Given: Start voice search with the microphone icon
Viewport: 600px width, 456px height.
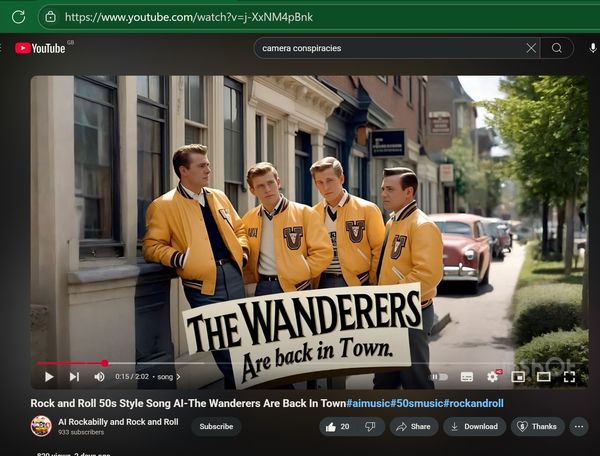Looking at the screenshot, I should tap(592, 48).
